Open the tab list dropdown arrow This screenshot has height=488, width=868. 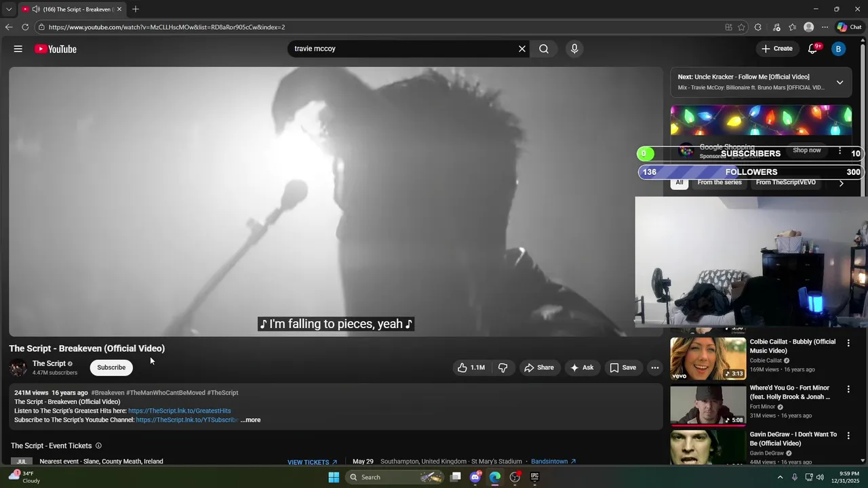click(x=9, y=9)
